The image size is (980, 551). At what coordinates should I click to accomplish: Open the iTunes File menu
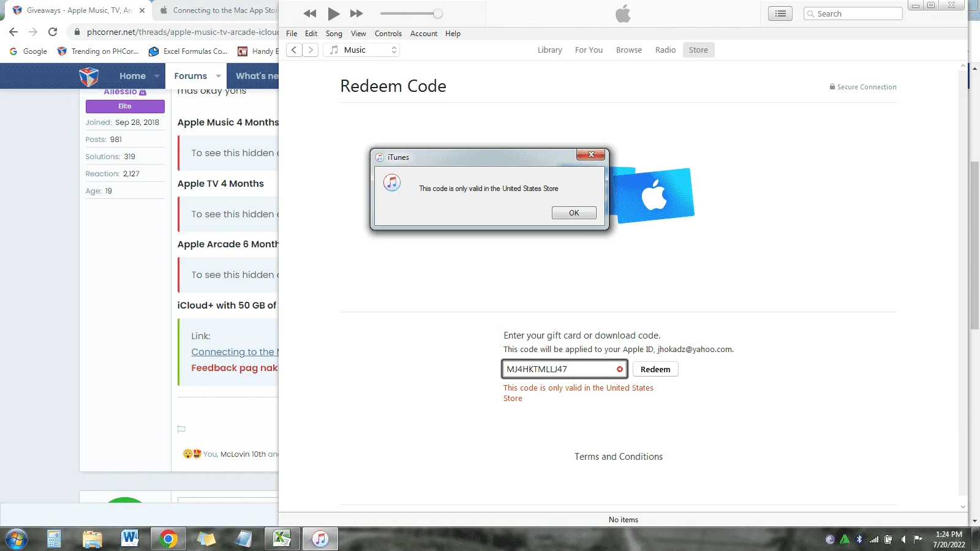point(292,34)
